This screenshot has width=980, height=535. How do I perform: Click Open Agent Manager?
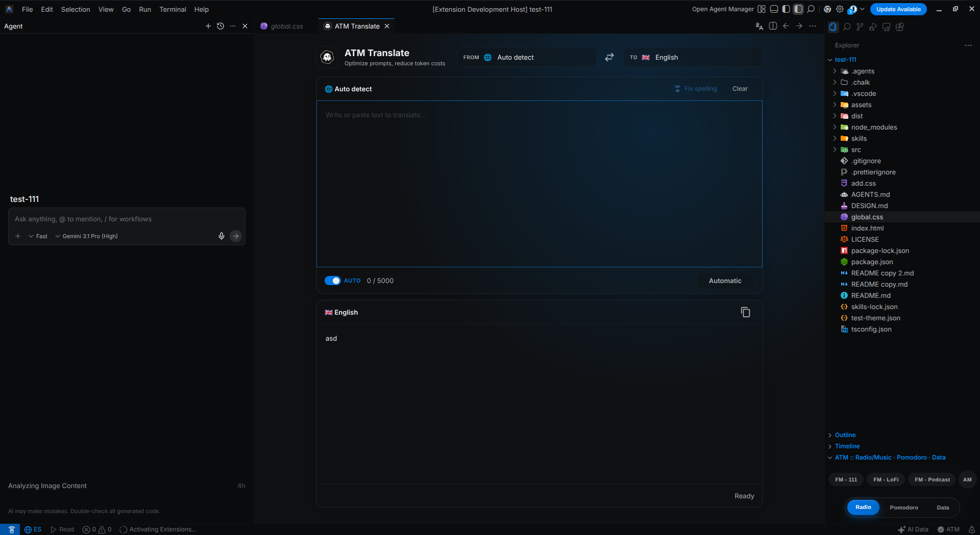[x=723, y=9]
